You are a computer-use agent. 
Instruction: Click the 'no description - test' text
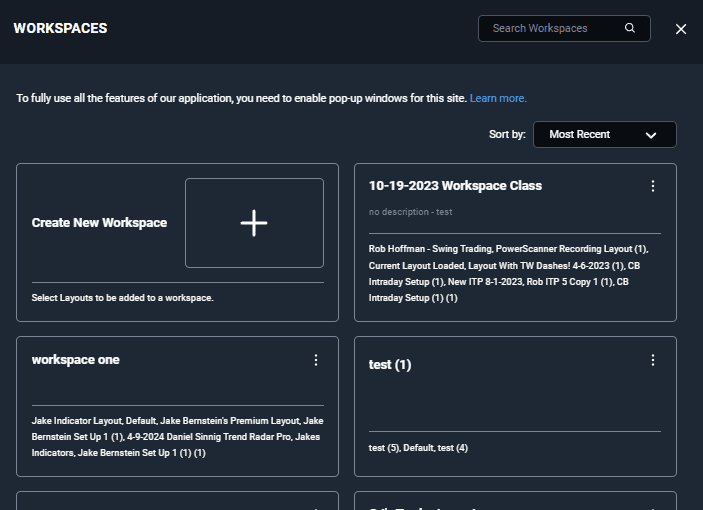pos(410,212)
